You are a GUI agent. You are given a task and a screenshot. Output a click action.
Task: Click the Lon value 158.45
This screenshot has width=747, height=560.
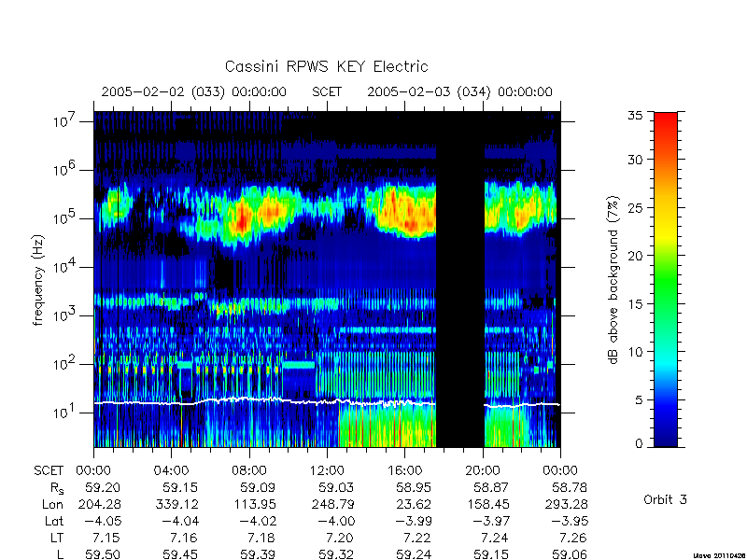pos(487,504)
